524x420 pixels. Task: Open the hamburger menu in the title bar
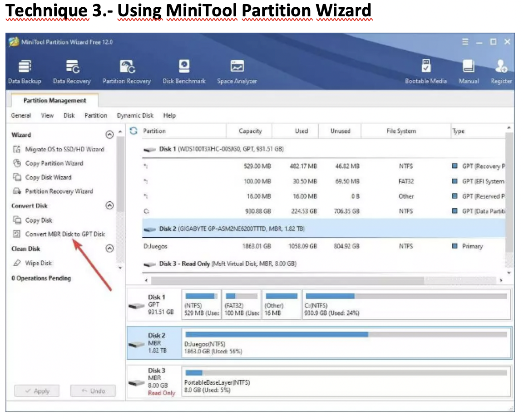coord(465,42)
